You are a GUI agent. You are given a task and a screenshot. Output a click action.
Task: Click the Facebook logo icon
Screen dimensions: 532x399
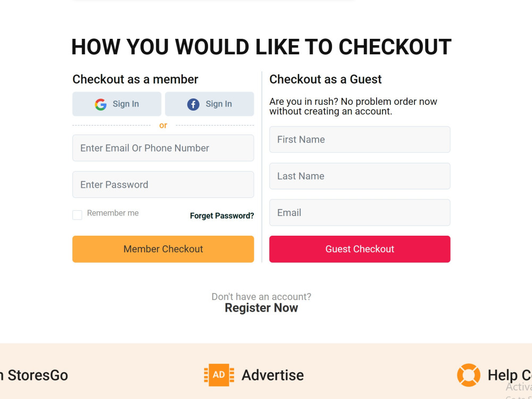tap(194, 104)
